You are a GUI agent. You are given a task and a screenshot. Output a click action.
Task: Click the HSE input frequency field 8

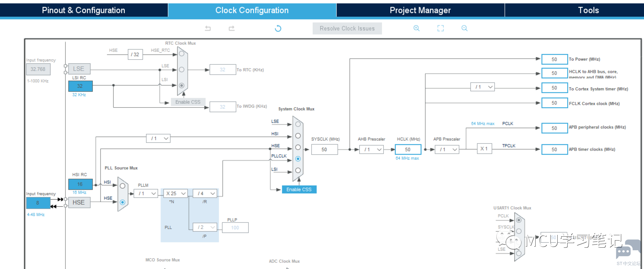point(38,203)
